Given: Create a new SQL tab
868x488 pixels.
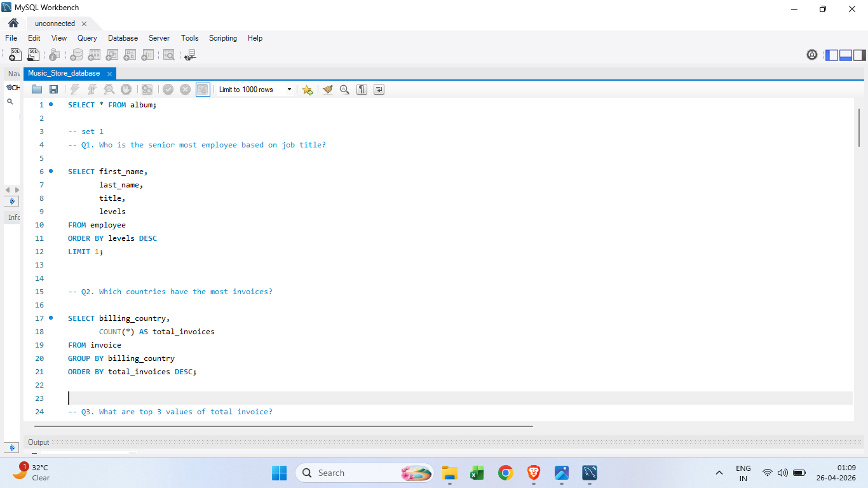Looking at the screenshot, I should (15, 55).
